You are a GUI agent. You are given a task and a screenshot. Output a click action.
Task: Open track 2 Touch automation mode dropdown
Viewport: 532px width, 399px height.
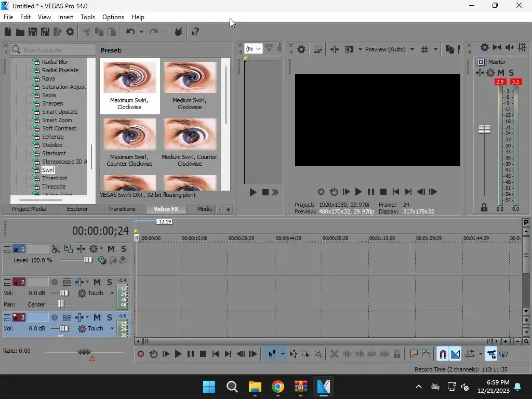click(x=112, y=293)
